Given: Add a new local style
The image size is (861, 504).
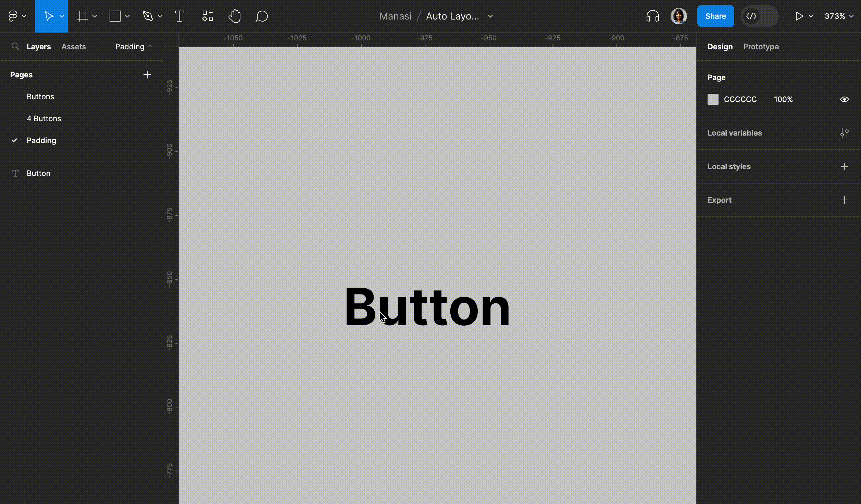Looking at the screenshot, I should tap(845, 166).
